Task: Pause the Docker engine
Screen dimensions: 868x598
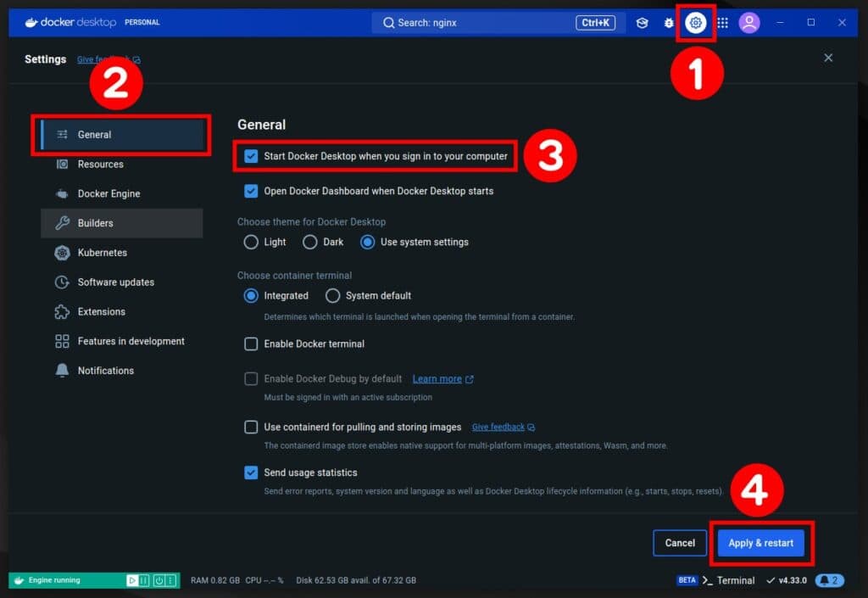Action: (x=144, y=579)
